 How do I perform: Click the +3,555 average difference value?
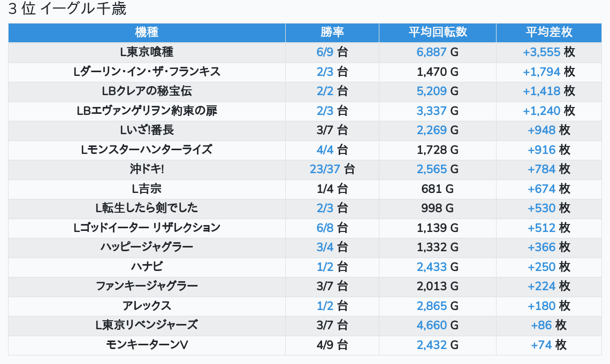coord(542,52)
